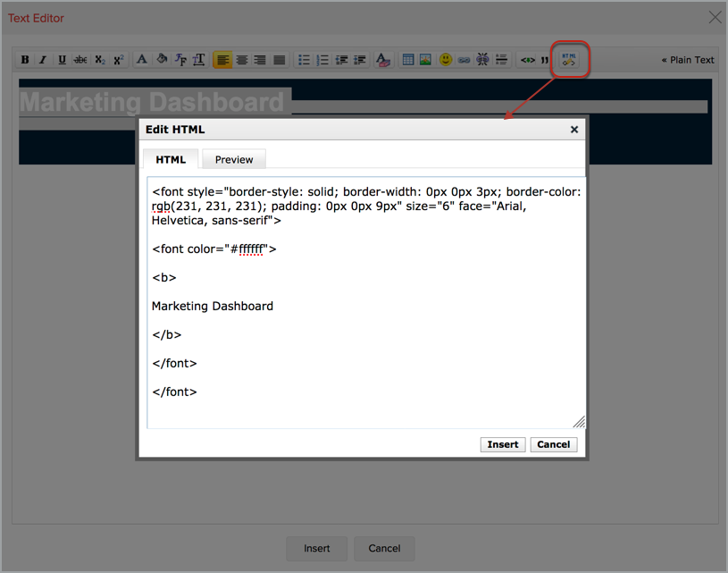This screenshot has width=728, height=573.
Task: Decrease the indent
Action: [341, 60]
